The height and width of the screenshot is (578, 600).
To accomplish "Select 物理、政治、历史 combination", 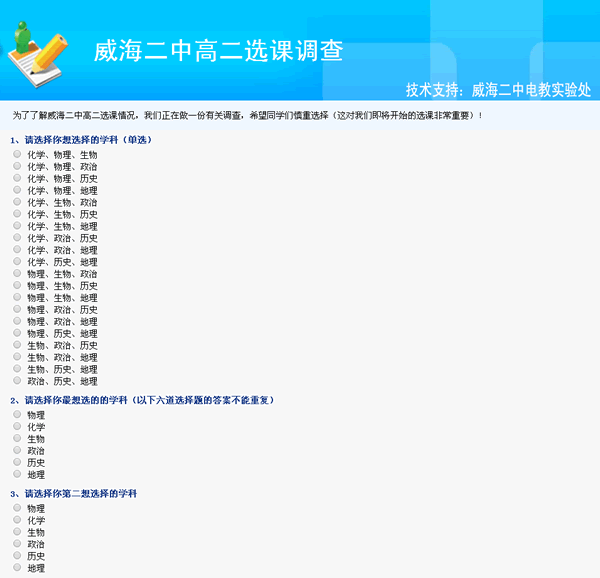I will (17, 309).
